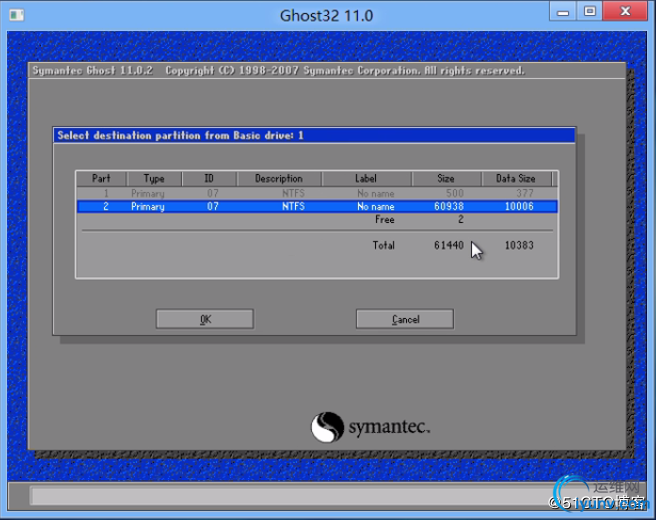
Task: Click the Data Size column header
Action: tap(516, 179)
